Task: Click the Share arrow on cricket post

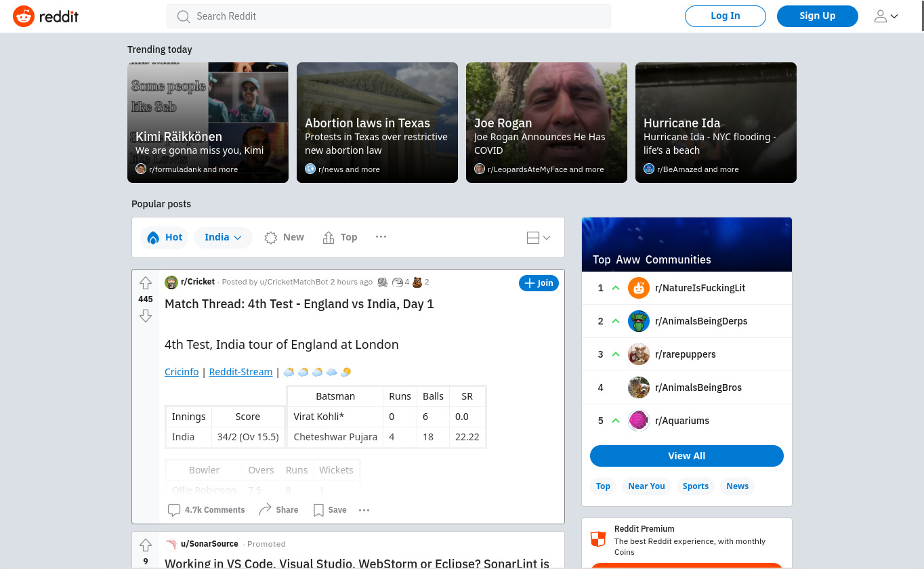Action: (265, 509)
